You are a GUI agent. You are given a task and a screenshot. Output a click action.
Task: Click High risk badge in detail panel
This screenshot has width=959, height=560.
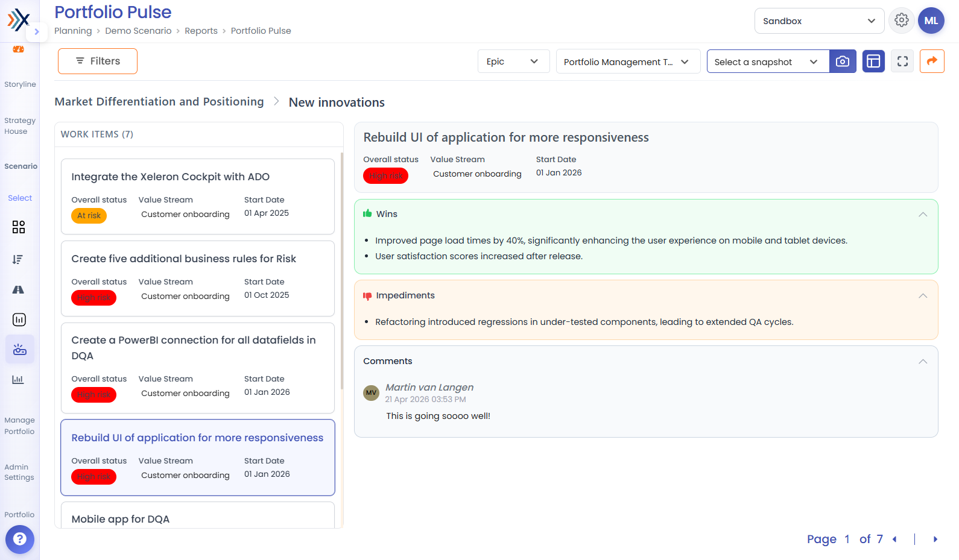tap(385, 176)
